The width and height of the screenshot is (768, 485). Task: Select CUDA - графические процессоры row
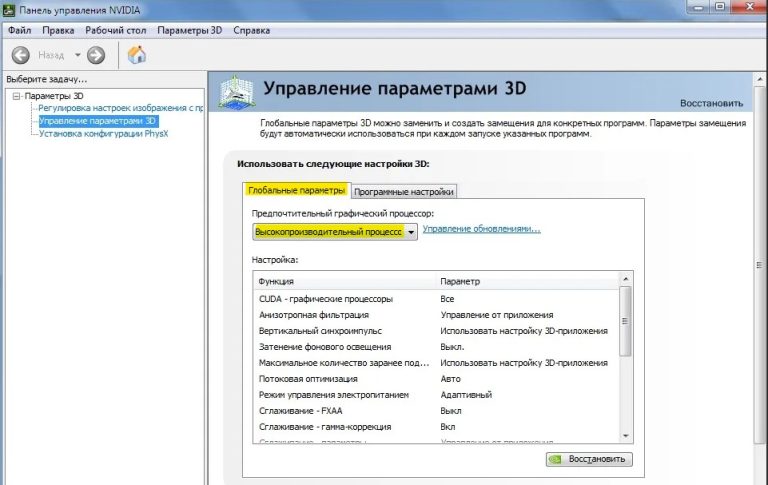[436, 299]
